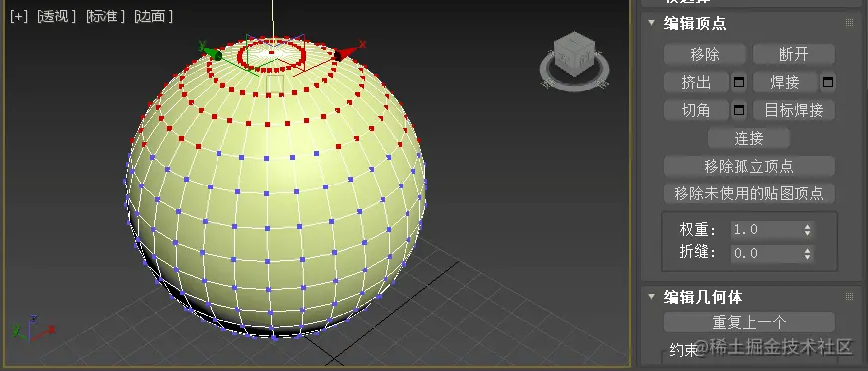Click the red X axis gizmo arrow

tap(347, 53)
